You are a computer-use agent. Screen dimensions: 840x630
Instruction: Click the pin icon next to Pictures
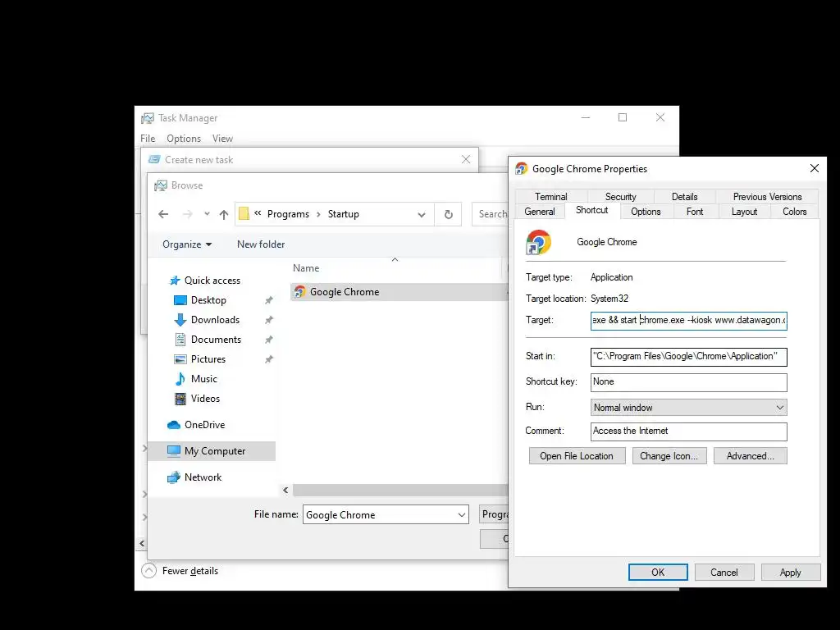pyautogui.click(x=269, y=359)
